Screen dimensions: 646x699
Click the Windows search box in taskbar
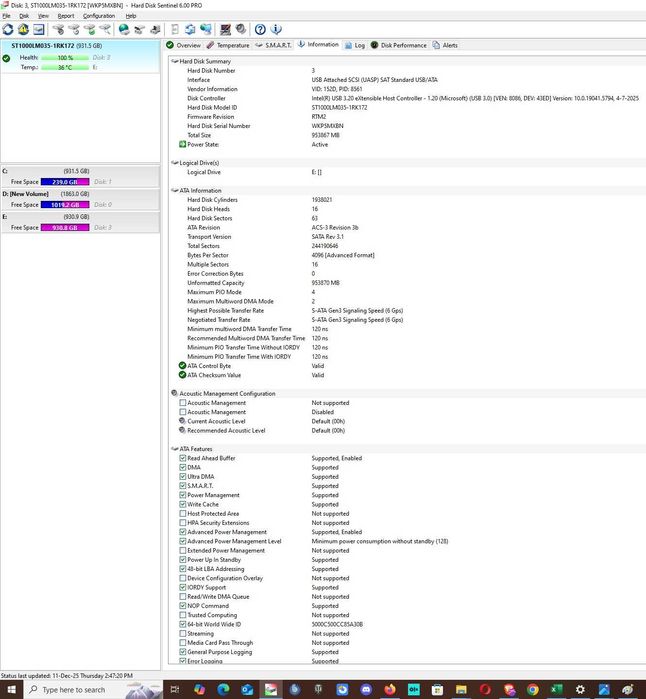click(93, 690)
